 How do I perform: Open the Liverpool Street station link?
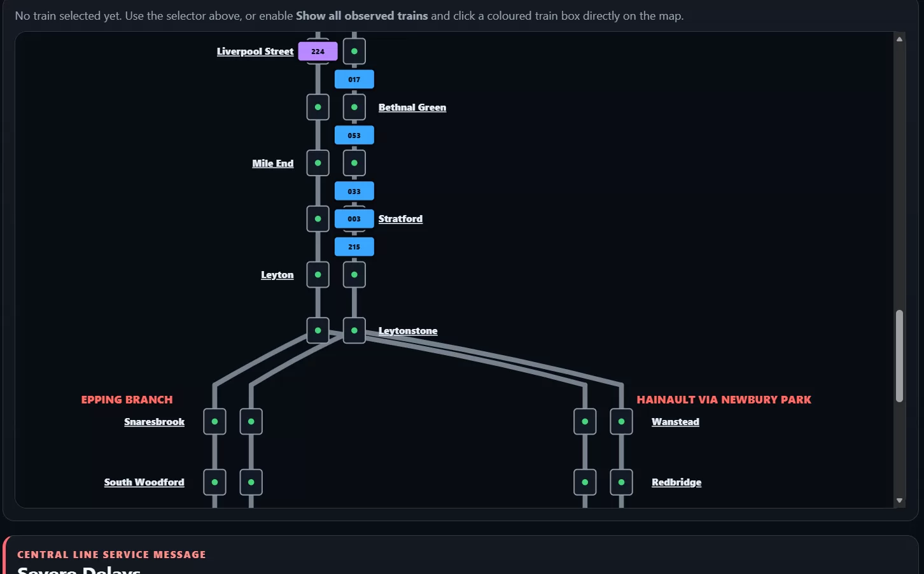[x=255, y=52]
